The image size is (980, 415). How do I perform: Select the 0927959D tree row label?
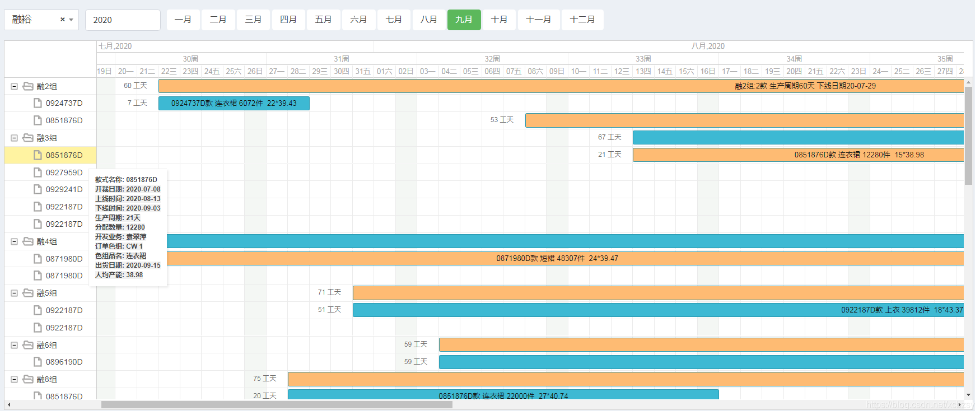(x=64, y=172)
